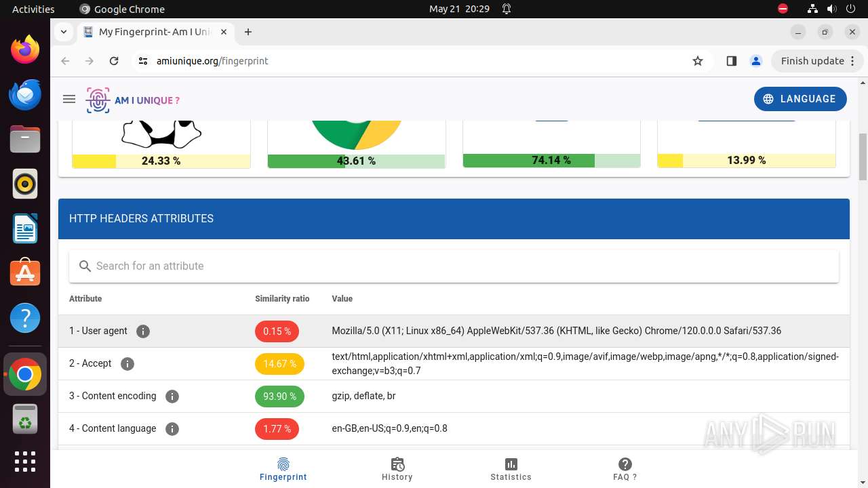The height and width of the screenshot is (488, 868).
Task: Show Applications grid
Action: pos(25,462)
